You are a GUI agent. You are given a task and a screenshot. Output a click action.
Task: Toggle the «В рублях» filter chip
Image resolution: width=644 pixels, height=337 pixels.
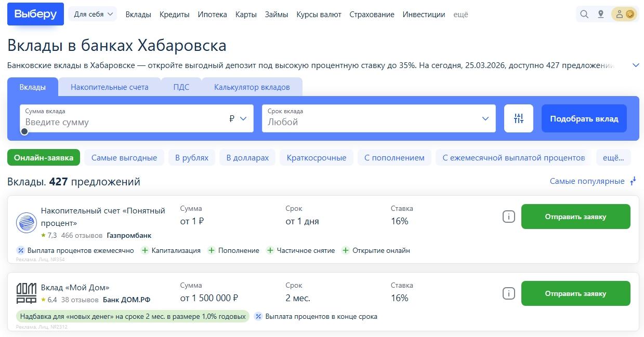coord(192,158)
